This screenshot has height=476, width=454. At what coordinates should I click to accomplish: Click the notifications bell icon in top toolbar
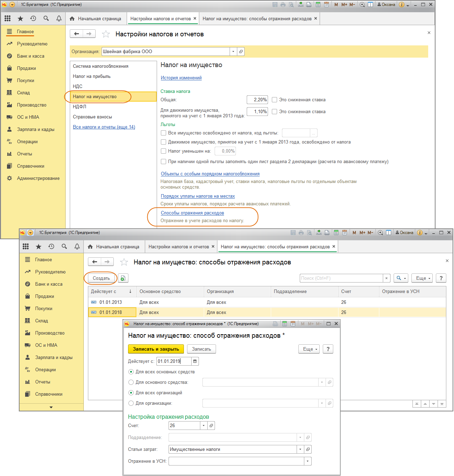click(59, 19)
